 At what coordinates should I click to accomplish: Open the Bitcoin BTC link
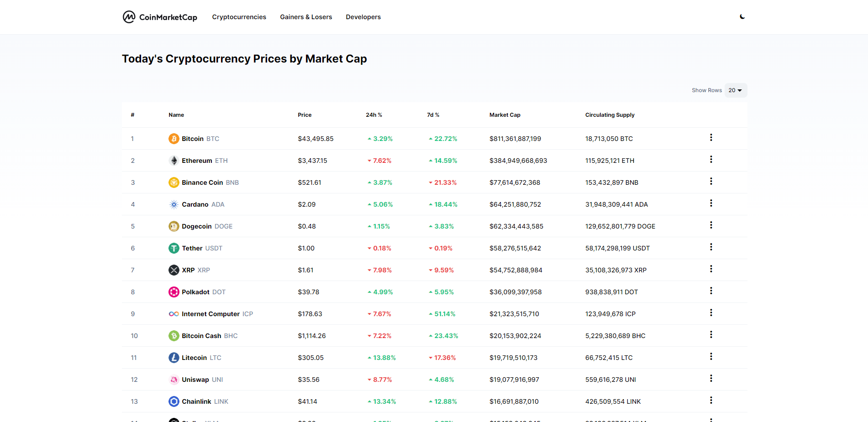pos(200,139)
